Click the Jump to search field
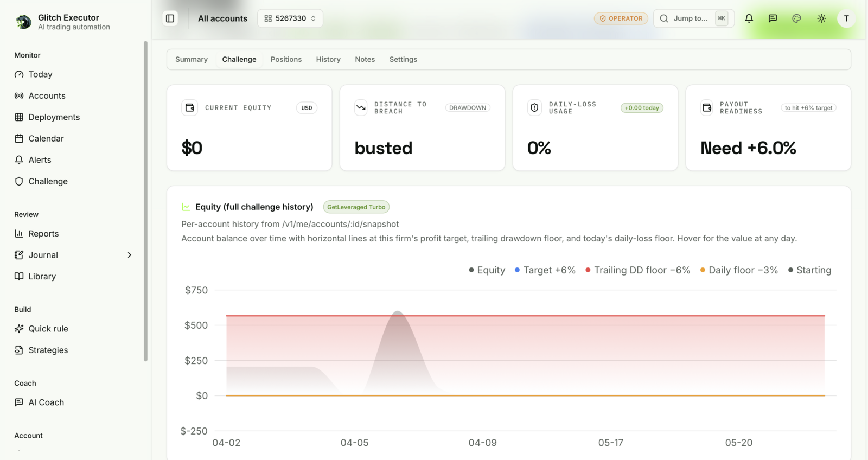This screenshot has width=868, height=460. 694,18
